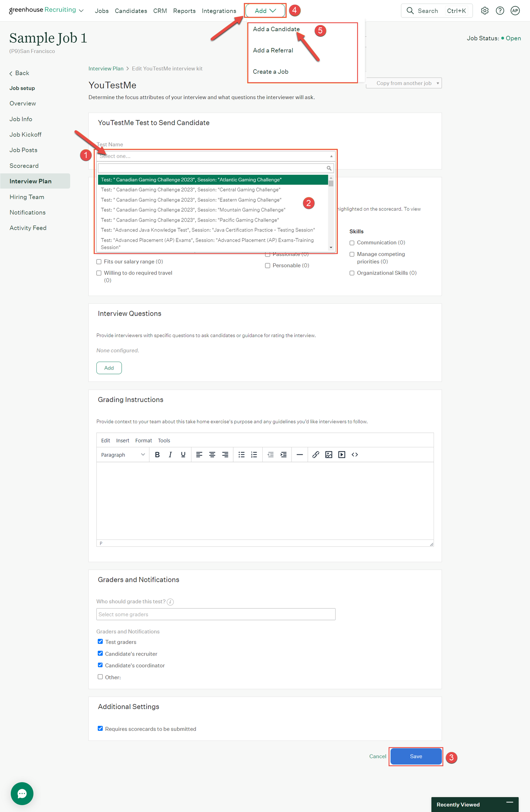Image resolution: width=530 pixels, height=812 pixels.
Task: Align text left in the editor
Action: pos(199,454)
